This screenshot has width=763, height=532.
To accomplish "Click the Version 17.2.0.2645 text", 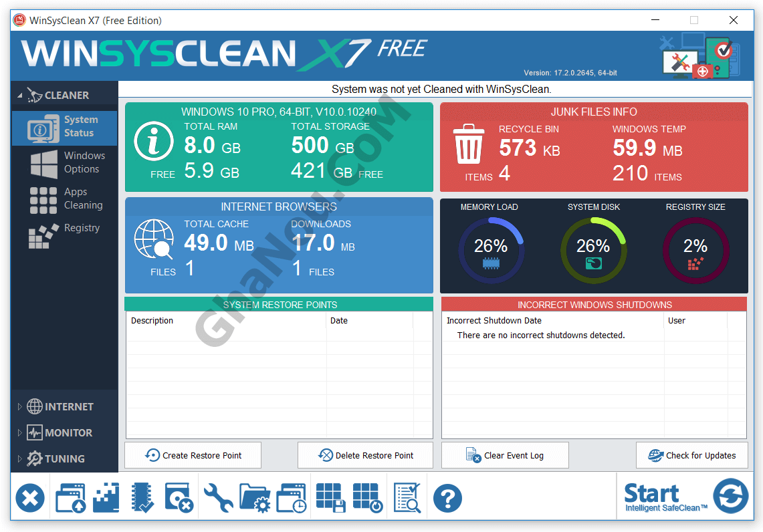I will tap(570, 73).
